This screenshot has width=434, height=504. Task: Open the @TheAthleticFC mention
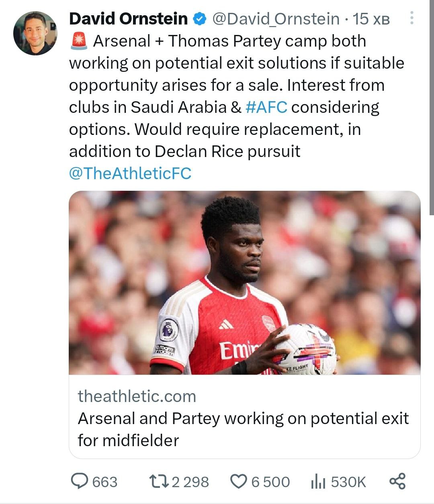pyautogui.click(x=130, y=173)
